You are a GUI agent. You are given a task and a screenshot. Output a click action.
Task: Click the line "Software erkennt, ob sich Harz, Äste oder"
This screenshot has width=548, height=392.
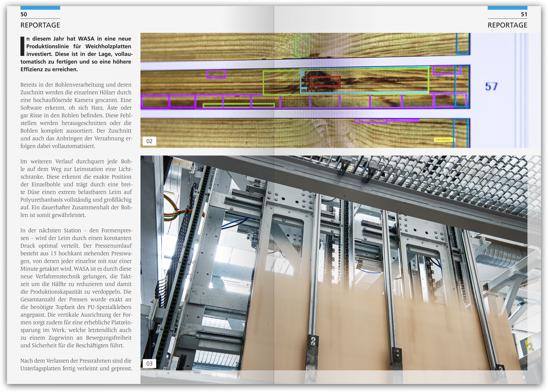click(76, 108)
